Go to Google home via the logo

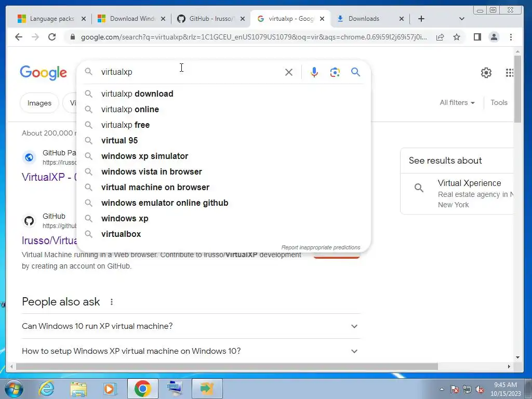(44, 73)
